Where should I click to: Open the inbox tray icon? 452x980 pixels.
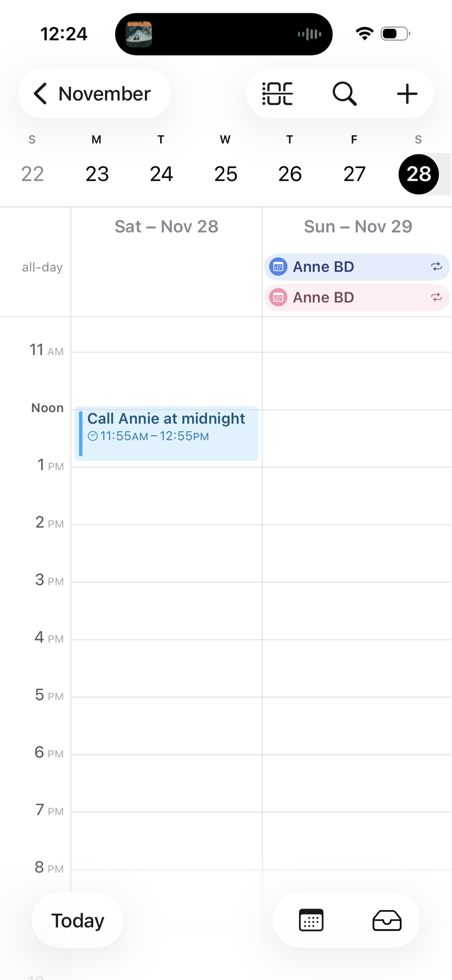(x=387, y=920)
